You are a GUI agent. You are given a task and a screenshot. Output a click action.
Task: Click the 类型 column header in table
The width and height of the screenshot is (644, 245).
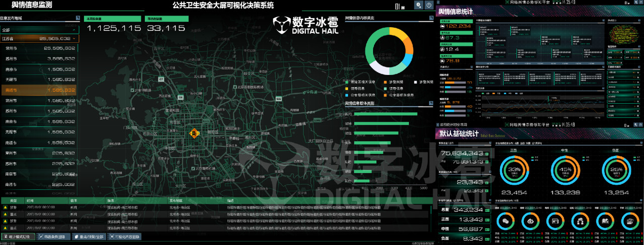pyautogui.click(x=13, y=200)
